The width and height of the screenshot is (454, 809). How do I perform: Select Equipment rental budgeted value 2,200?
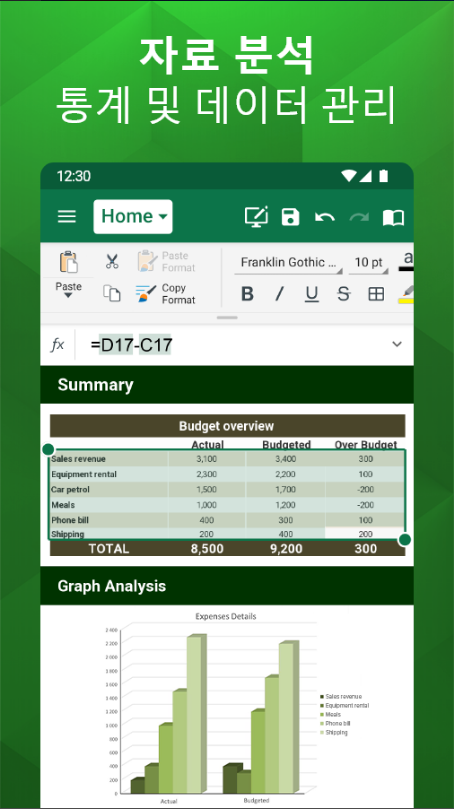(285, 474)
